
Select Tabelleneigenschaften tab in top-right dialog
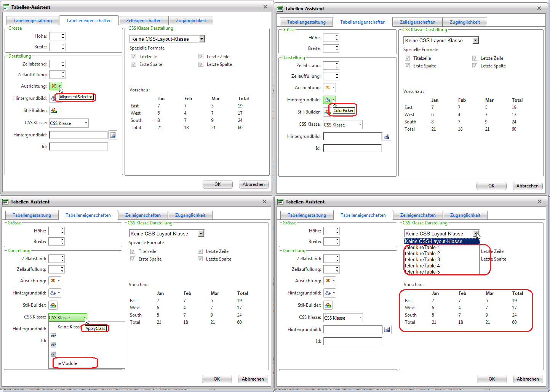tap(363, 22)
